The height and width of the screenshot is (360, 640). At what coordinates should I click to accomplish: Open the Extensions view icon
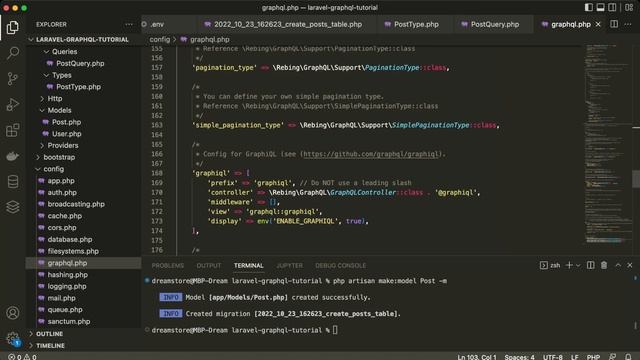(13, 130)
